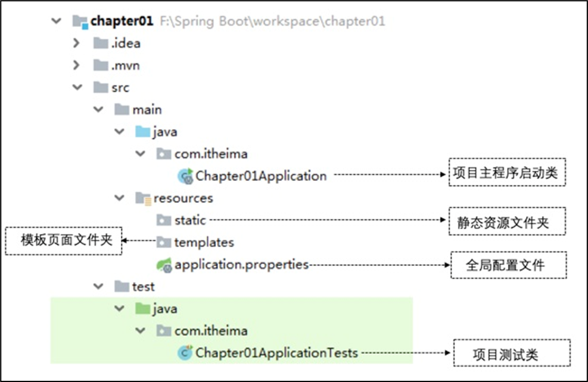588x382 pixels.
Task: Open the application.properties file
Action: (x=241, y=264)
